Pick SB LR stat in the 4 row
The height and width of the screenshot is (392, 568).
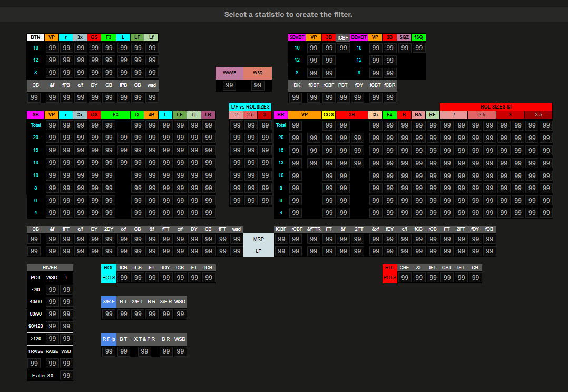[209, 213]
